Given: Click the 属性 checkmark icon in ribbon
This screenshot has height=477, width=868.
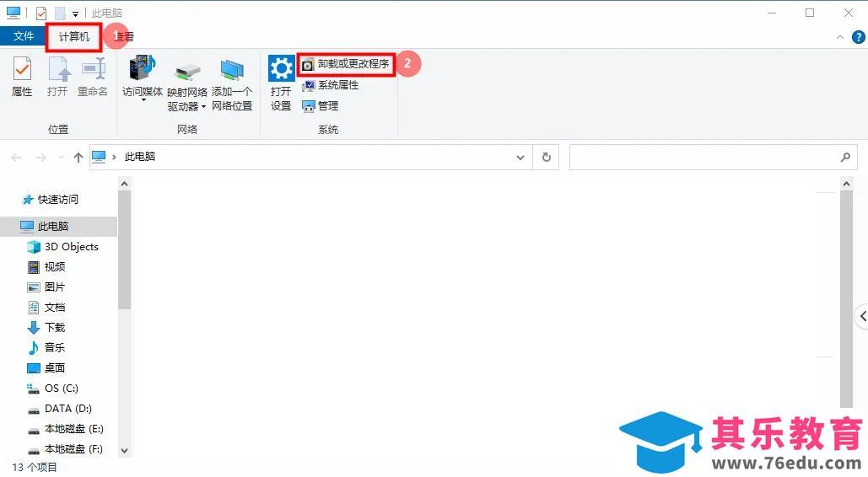Looking at the screenshot, I should pyautogui.click(x=22, y=68).
